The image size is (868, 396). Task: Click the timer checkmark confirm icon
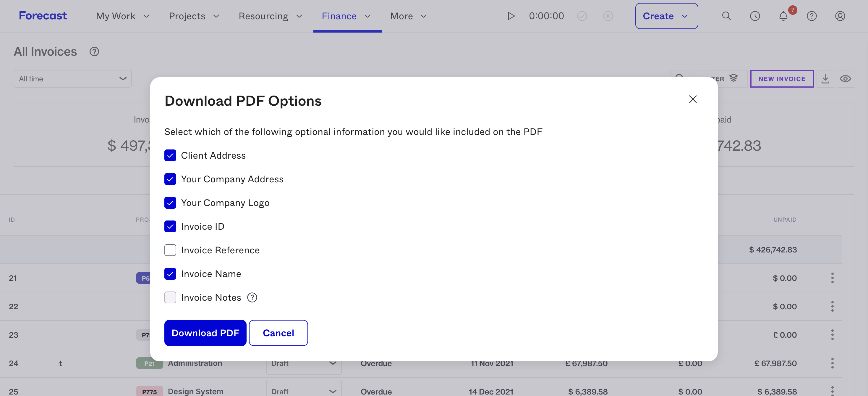point(582,16)
